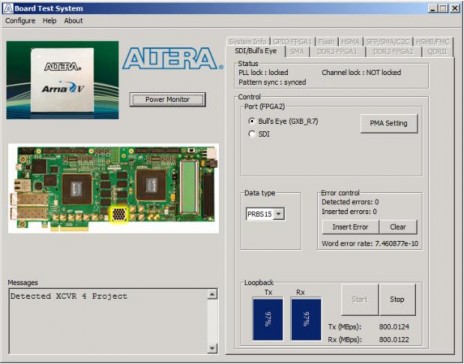
Task: Switch to the DDR3 FPGA1 tab
Action: coord(337,51)
